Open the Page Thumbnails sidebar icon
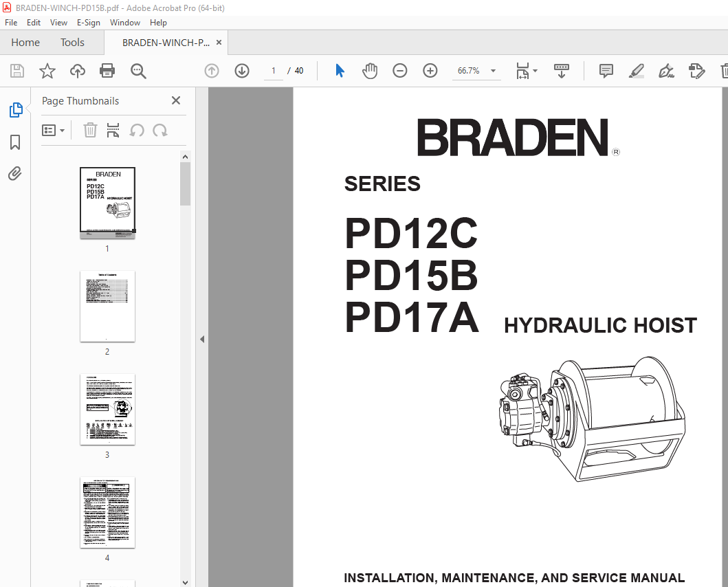The width and height of the screenshot is (728, 587). 15,110
